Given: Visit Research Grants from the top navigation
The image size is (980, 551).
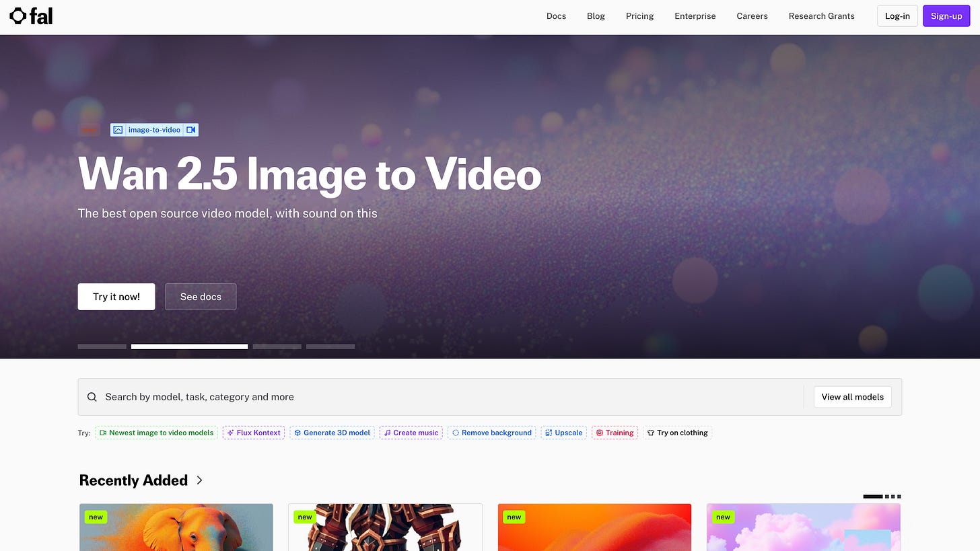Looking at the screenshot, I should pyautogui.click(x=821, y=16).
